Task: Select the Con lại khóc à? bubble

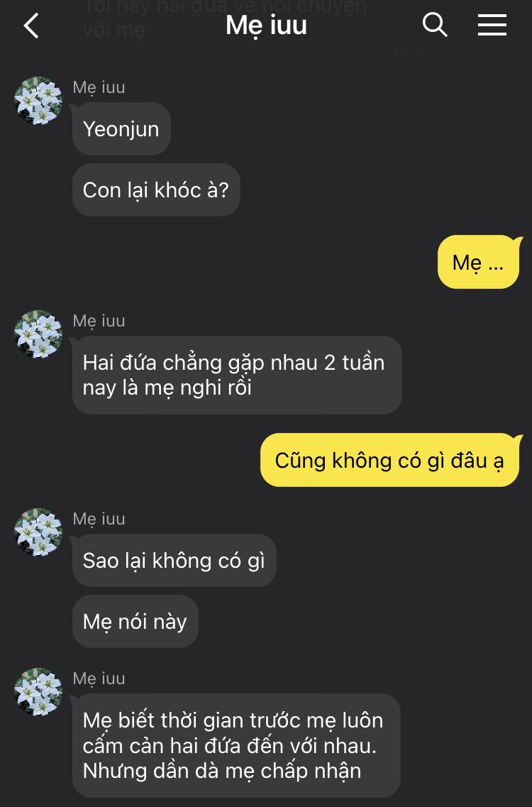Action: (x=156, y=190)
